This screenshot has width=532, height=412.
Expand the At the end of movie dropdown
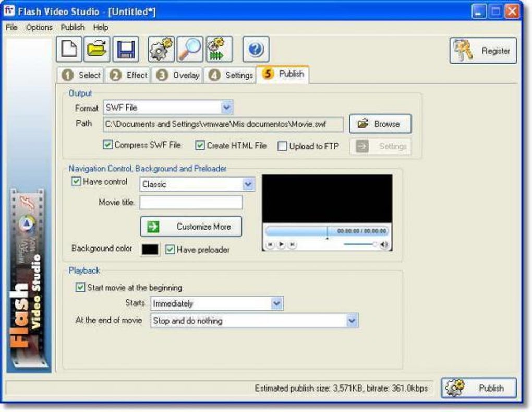coord(352,321)
